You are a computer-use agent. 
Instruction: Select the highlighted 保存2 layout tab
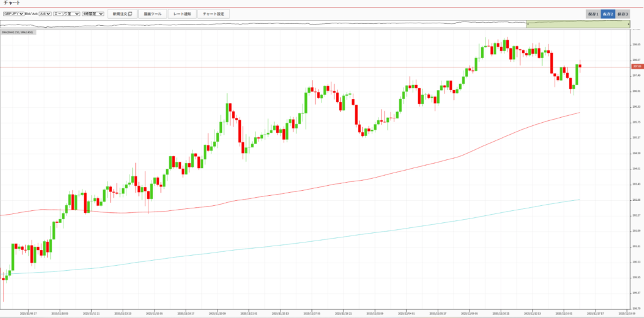(608, 14)
